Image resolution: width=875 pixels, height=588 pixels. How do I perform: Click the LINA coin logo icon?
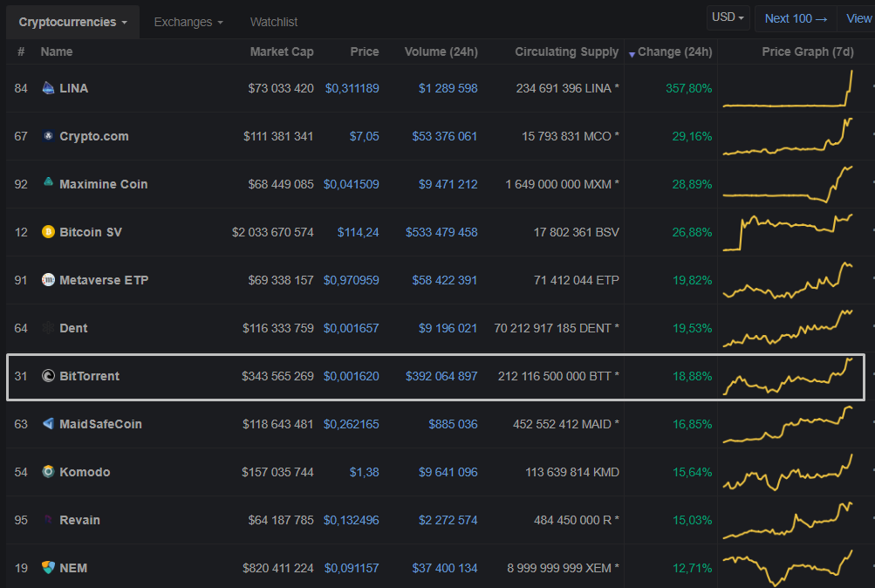click(x=49, y=88)
